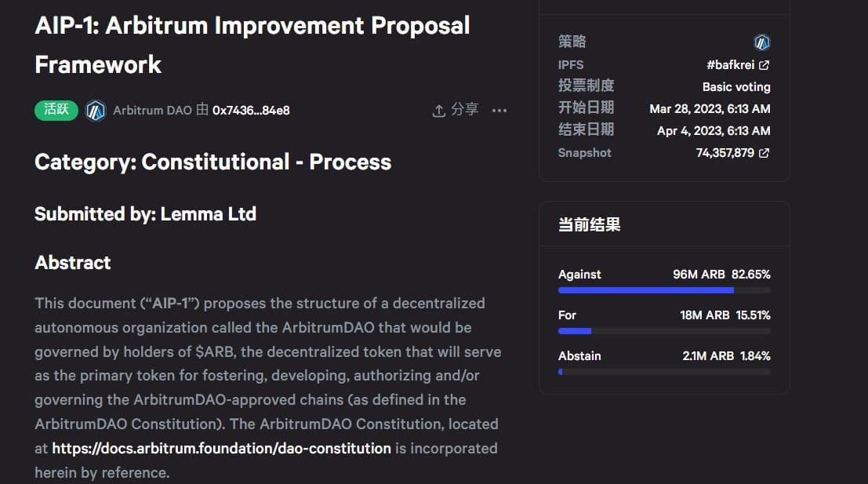Click the 分享 share button
The height and width of the screenshot is (484, 868).
[x=464, y=110]
